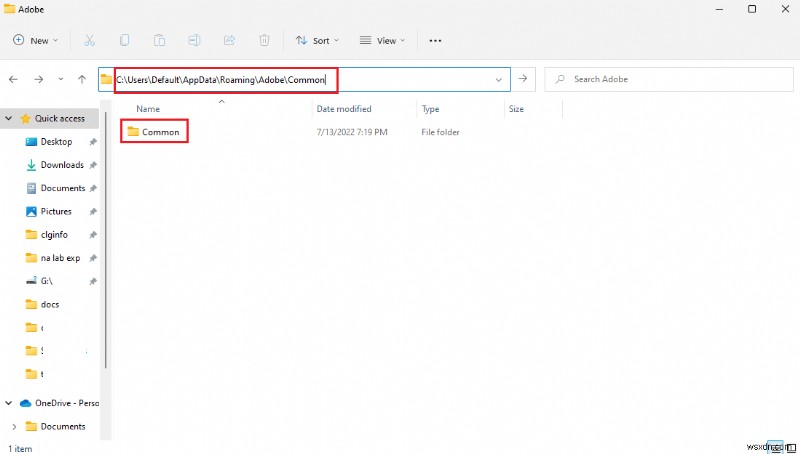Click the Go to arrow button

click(x=523, y=79)
